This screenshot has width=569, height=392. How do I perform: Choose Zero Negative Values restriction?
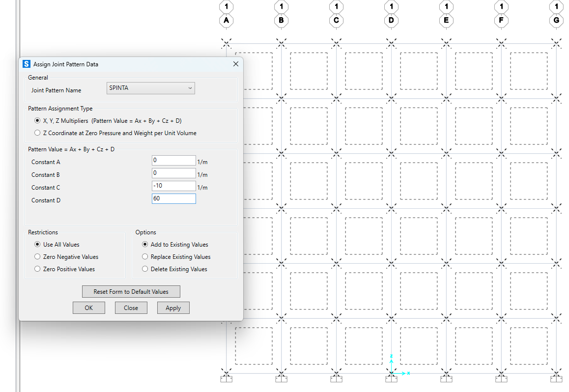point(37,257)
